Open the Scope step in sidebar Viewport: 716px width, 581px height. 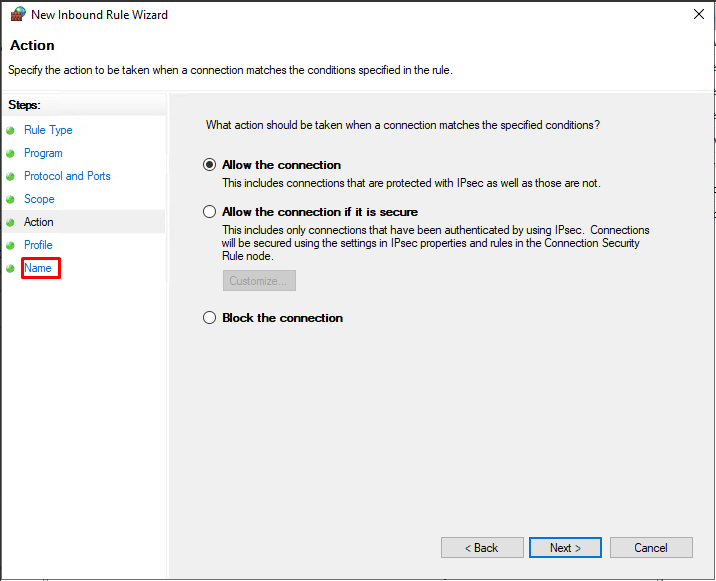coord(39,199)
